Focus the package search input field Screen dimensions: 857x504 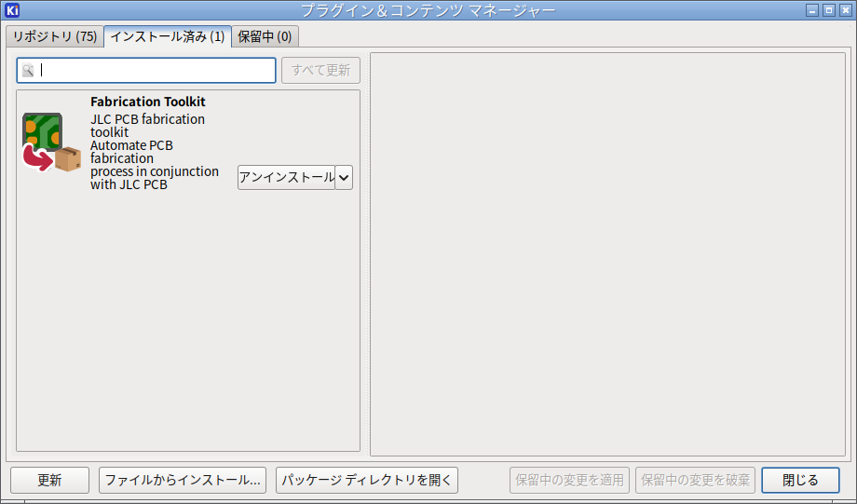click(x=146, y=71)
